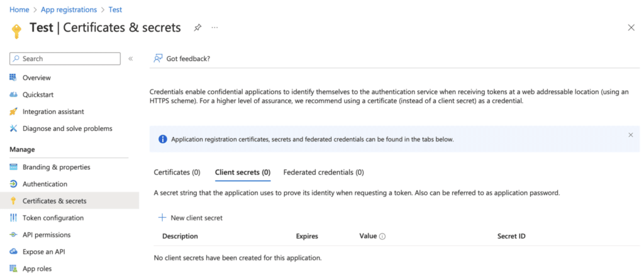Click the Got feedback icon
Image resolution: width=644 pixels, height=275 pixels.
point(158,59)
